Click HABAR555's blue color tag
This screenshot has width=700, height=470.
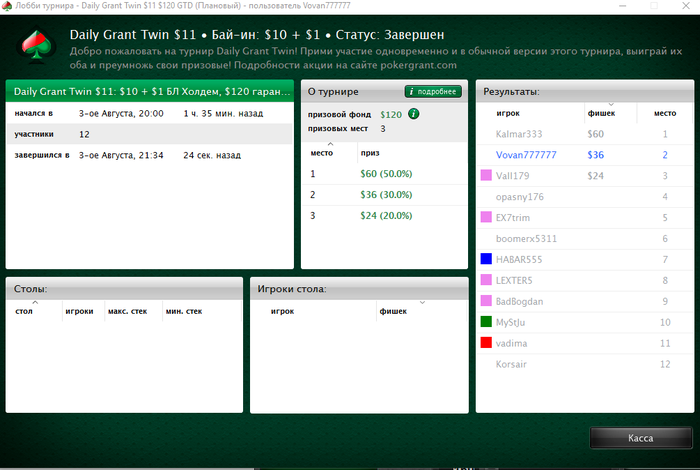click(x=486, y=259)
